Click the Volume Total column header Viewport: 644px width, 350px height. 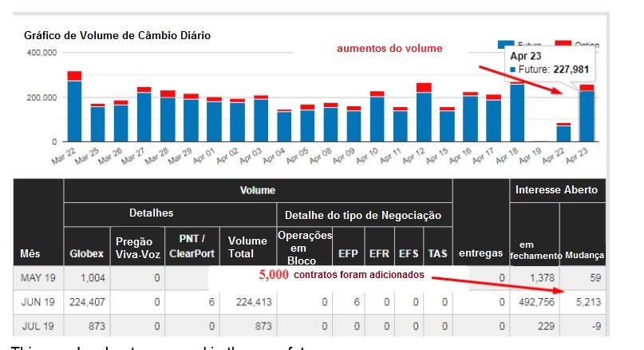(x=247, y=247)
